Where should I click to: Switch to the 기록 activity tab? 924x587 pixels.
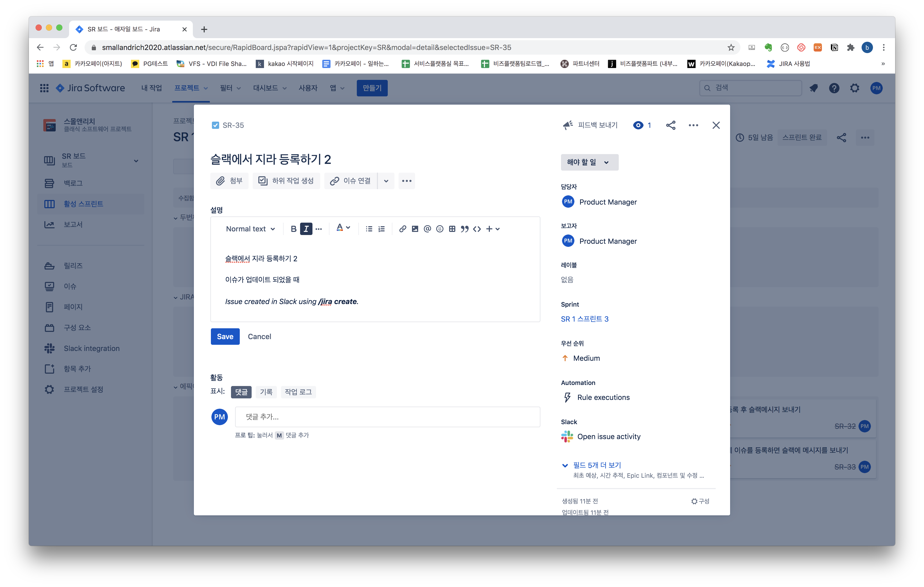click(x=266, y=392)
